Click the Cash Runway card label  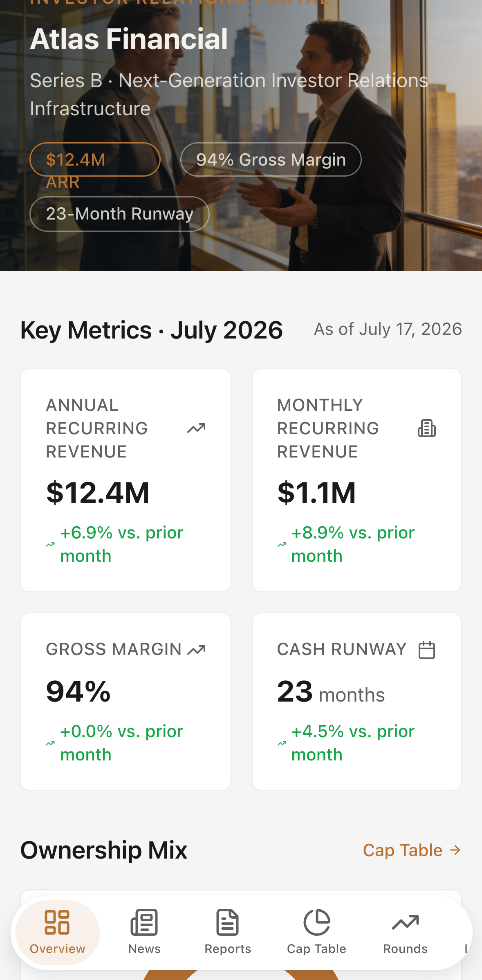[342, 649]
